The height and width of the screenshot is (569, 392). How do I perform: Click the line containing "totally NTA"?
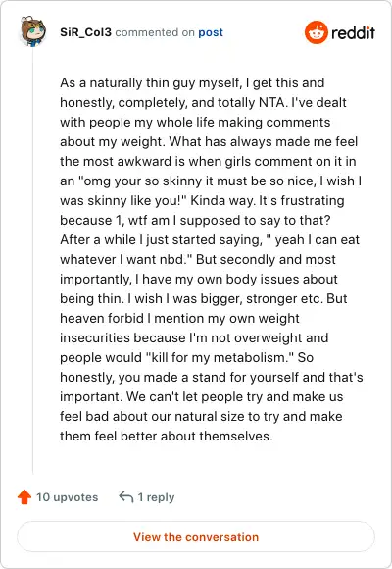pyautogui.click(x=203, y=102)
